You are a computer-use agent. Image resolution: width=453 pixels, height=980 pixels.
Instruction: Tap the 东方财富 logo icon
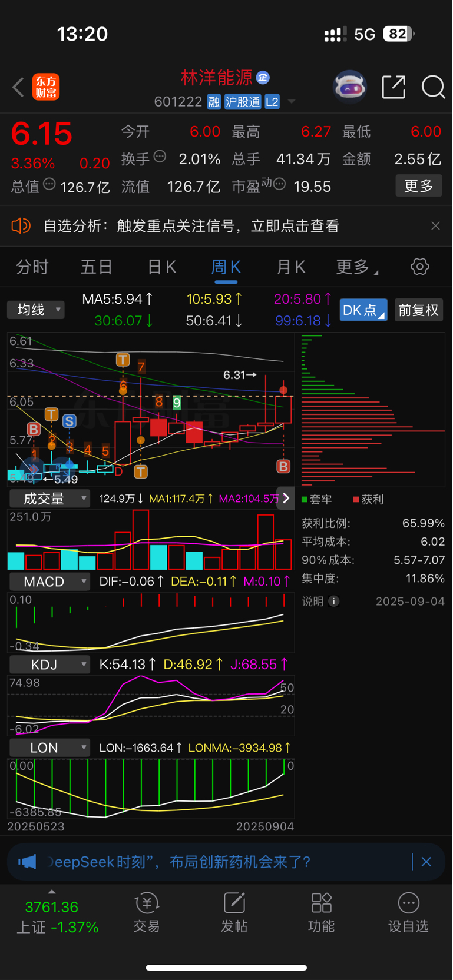(46, 87)
